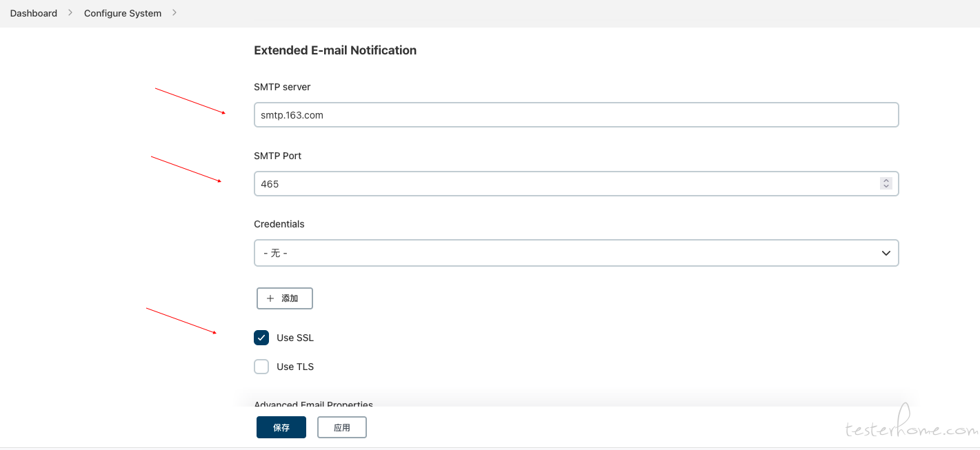Screen dimensions: 980x450
Task: Open the Credentials dropdown
Action: pos(576,253)
